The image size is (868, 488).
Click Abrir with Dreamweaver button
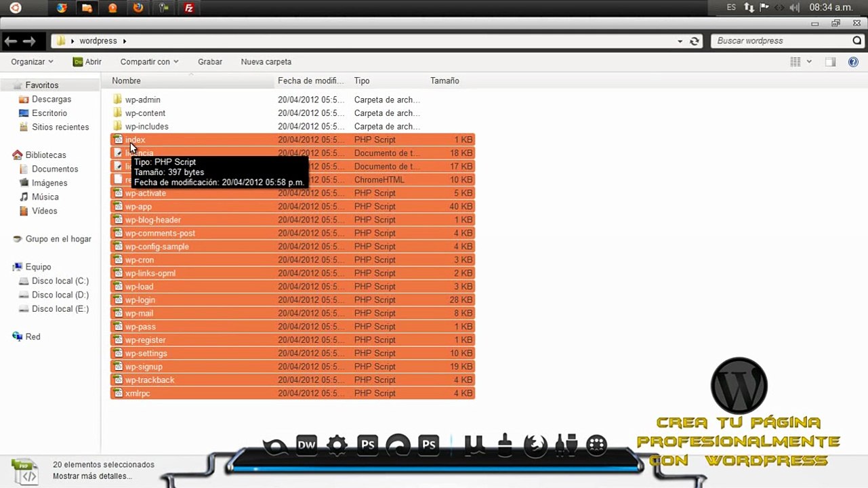point(87,62)
